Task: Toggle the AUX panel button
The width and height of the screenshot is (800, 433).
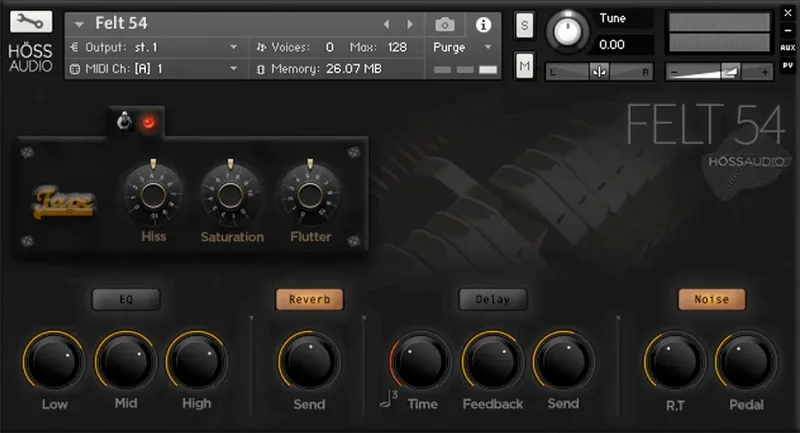Action: coord(788,47)
